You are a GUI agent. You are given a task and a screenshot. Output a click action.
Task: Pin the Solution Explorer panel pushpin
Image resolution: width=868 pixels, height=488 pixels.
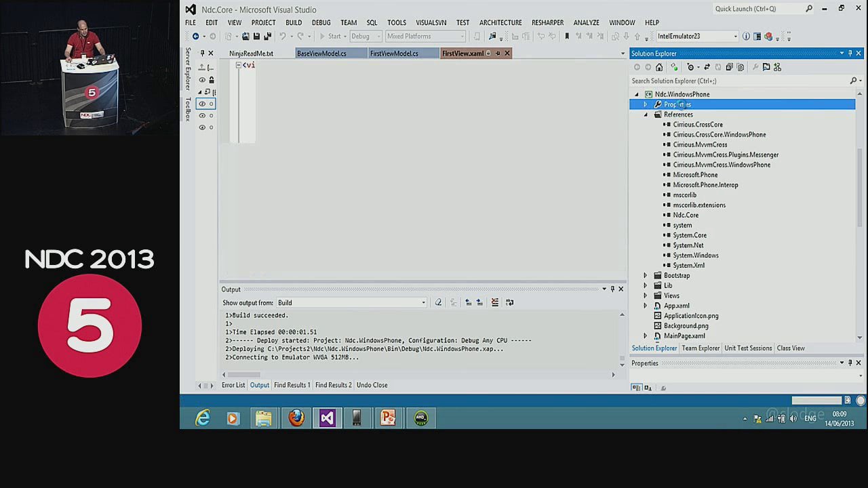click(x=850, y=53)
